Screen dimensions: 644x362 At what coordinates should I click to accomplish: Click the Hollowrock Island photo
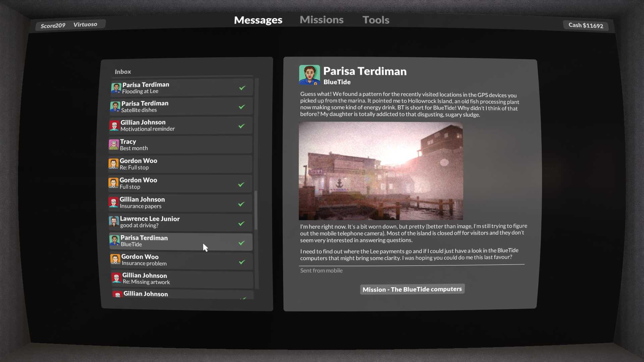[x=381, y=171]
